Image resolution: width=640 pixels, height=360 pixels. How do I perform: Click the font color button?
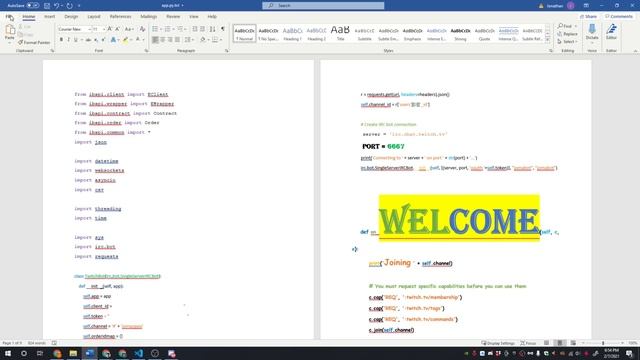click(x=138, y=40)
